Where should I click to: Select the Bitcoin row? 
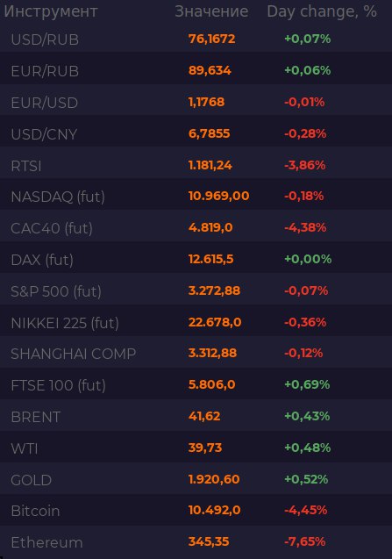click(196, 512)
